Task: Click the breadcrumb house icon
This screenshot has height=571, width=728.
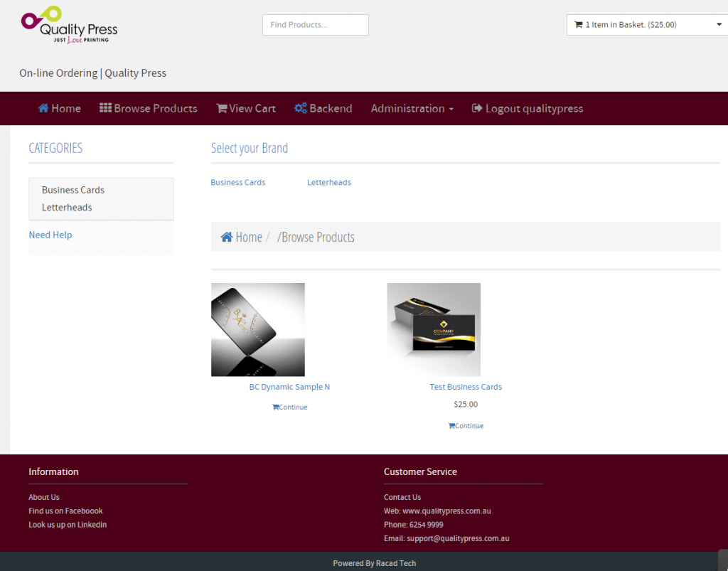Action: tap(227, 237)
